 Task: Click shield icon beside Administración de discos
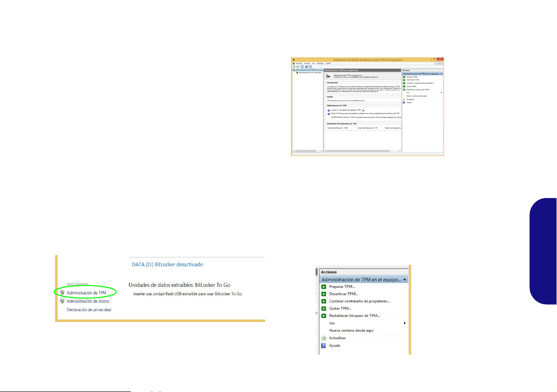pos(62,301)
